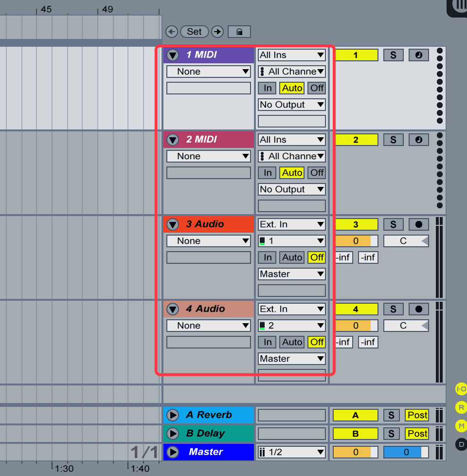Click 3 Audio track volume value
467x476 pixels.
pos(356,241)
